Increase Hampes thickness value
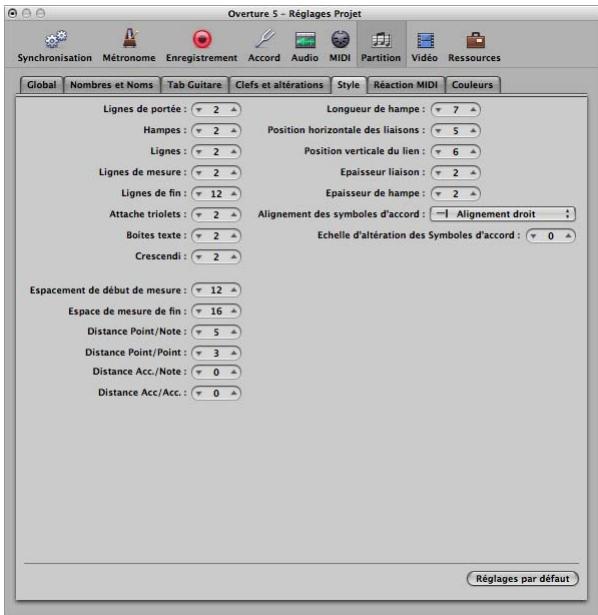Image resolution: width=598 pixels, height=615 pixels. [x=234, y=131]
